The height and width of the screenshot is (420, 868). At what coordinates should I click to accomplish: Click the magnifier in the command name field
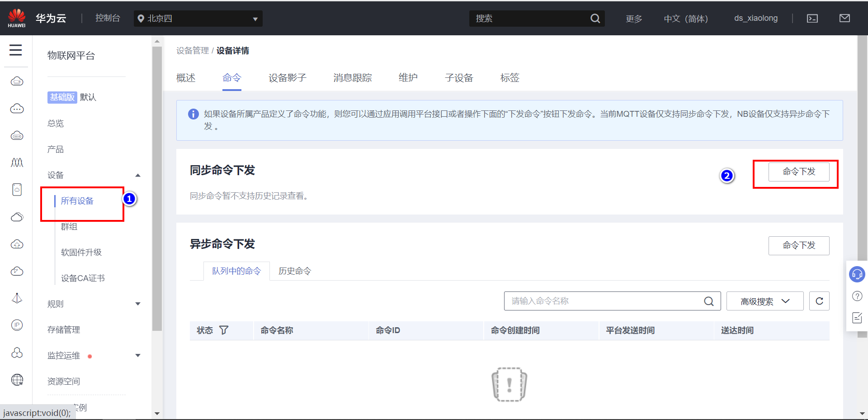[x=709, y=301]
